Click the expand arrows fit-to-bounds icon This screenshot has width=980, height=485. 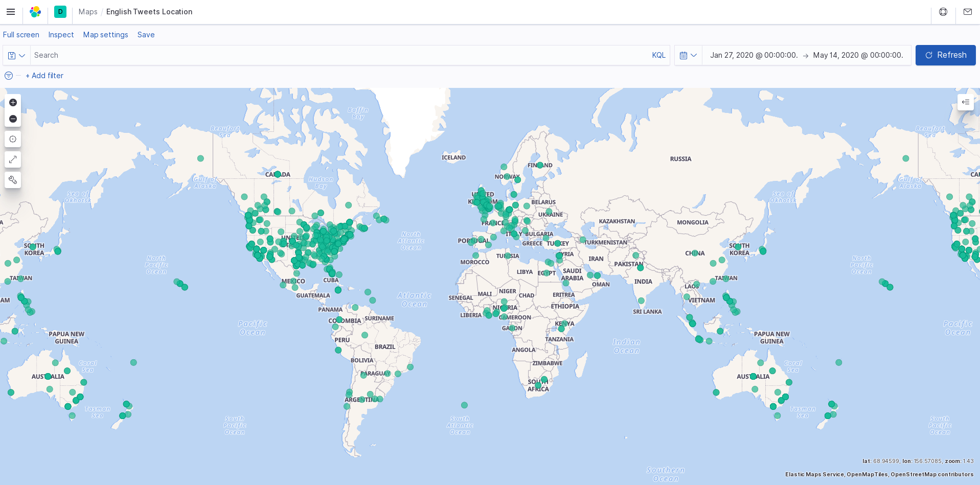[x=13, y=159]
